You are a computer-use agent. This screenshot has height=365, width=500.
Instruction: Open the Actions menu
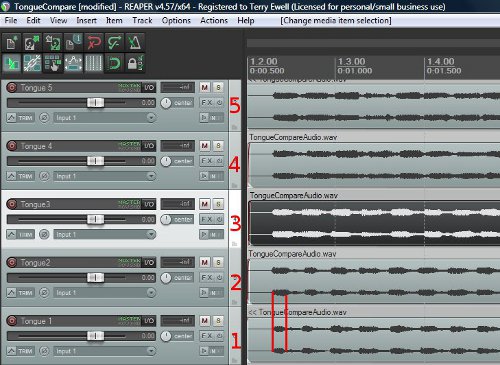point(214,21)
